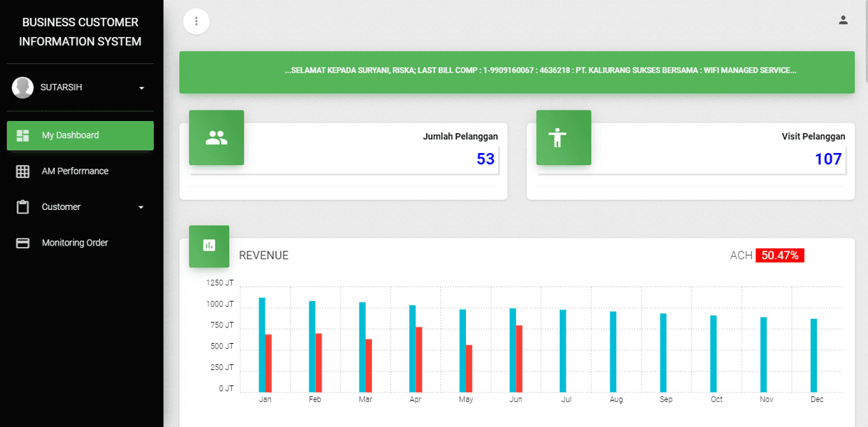
Task: Click the Monitoring Order card icon
Action: pyautogui.click(x=23, y=243)
